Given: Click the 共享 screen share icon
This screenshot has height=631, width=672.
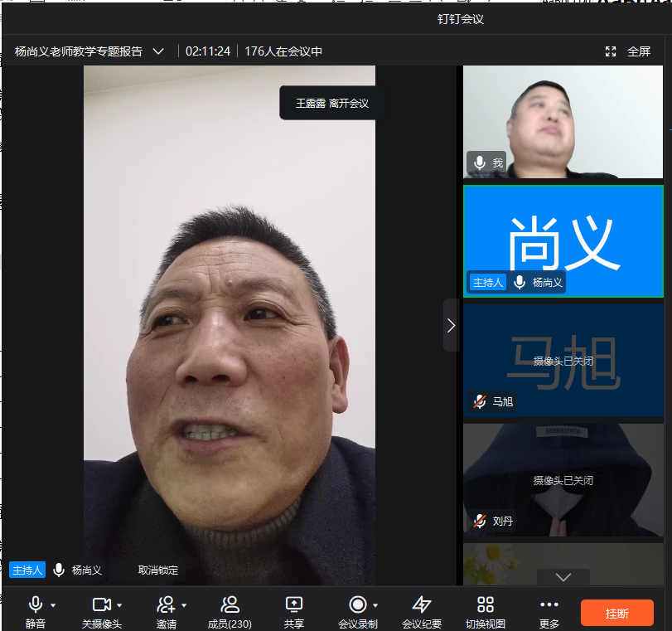Looking at the screenshot, I should [x=293, y=604].
